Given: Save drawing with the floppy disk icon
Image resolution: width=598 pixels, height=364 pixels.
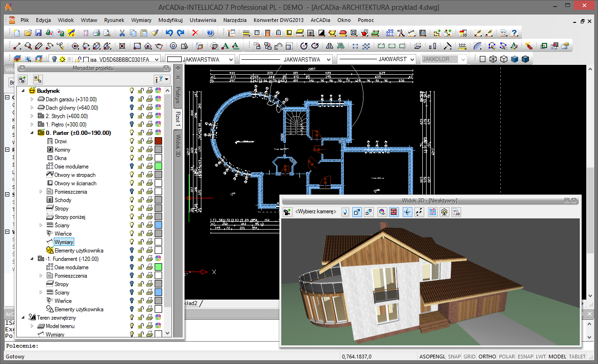Looking at the screenshot, I should [x=39, y=33].
